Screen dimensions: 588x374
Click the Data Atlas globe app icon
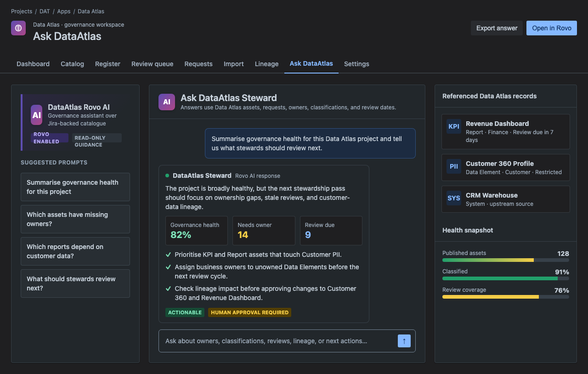tap(18, 28)
